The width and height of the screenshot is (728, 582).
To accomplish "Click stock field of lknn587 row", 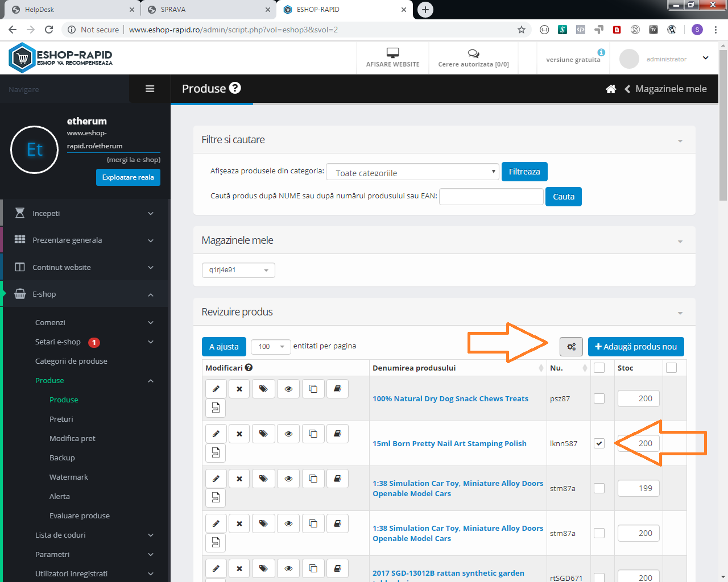I will click(639, 443).
